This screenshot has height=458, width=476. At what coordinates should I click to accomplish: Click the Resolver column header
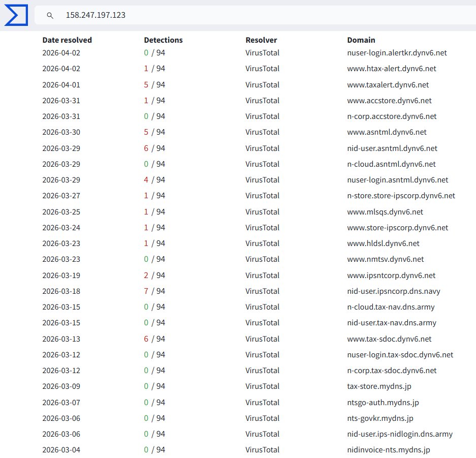(261, 40)
